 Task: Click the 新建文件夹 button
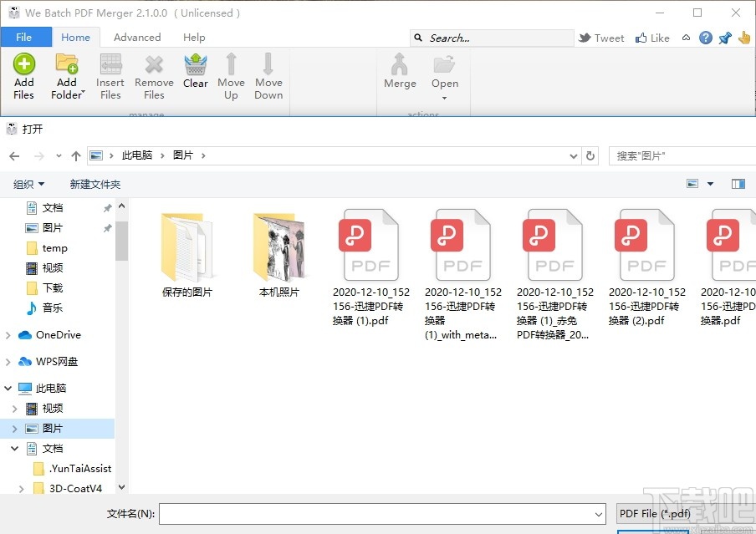[94, 183]
